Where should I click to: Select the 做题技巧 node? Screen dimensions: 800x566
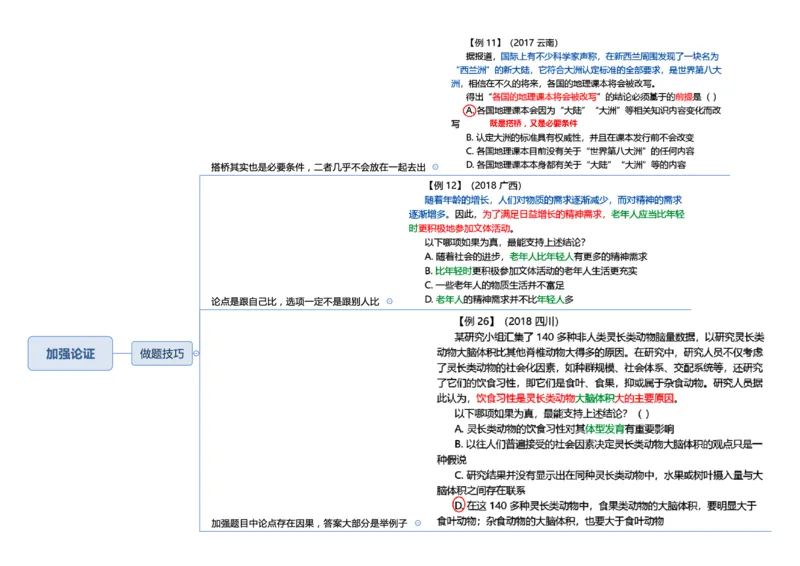pyautogui.click(x=162, y=353)
